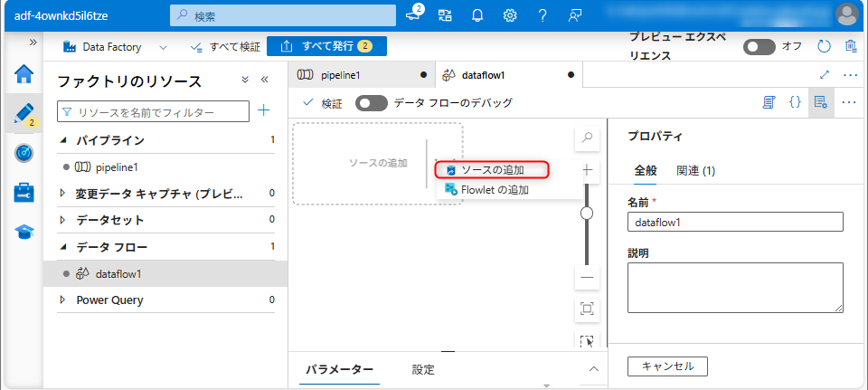
Task: Open the Home hub icon in sidebar
Action: pyautogui.click(x=24, y=74)
